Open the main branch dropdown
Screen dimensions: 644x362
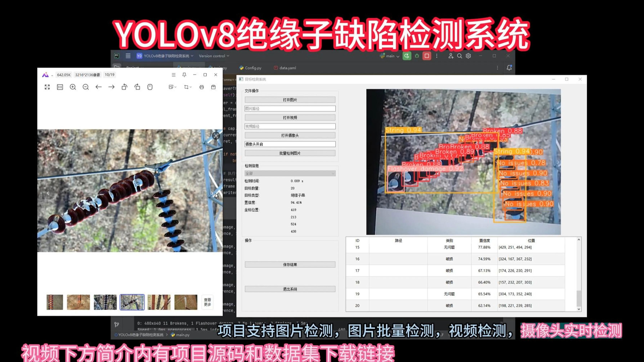click(x=392, y=56)
